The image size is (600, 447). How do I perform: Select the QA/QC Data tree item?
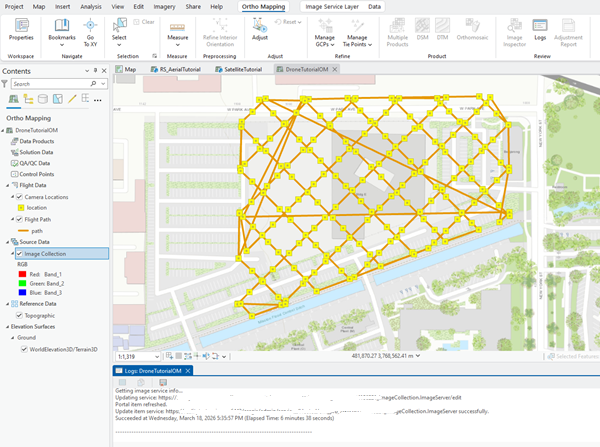point(34,163)
